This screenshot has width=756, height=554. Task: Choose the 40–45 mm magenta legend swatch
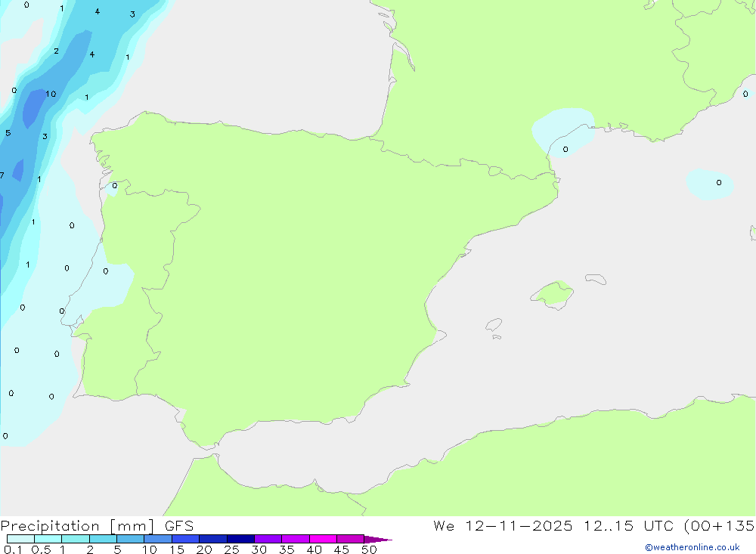(323, 539)
